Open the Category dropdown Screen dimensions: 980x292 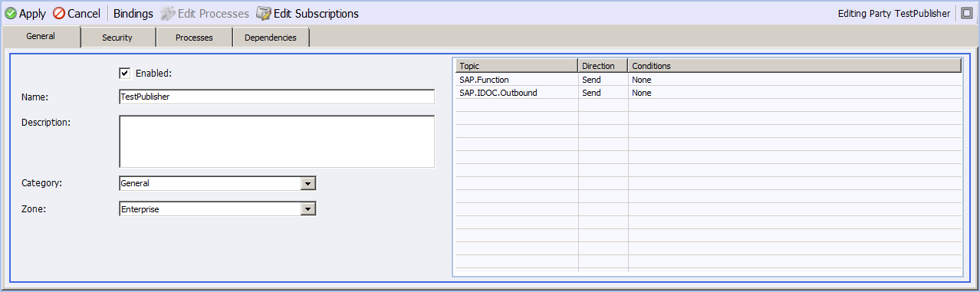[x=308, y=183]
